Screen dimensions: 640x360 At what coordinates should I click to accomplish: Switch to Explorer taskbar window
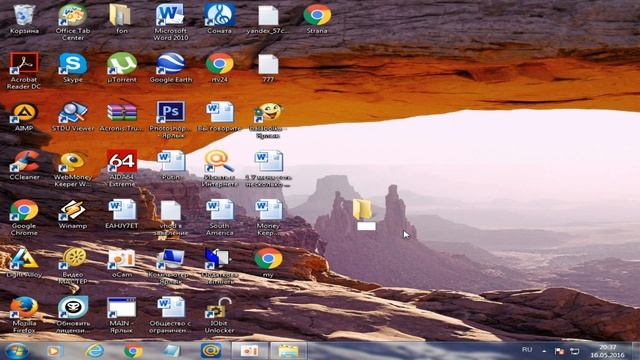pyautogui.click(x=289, y=351)
